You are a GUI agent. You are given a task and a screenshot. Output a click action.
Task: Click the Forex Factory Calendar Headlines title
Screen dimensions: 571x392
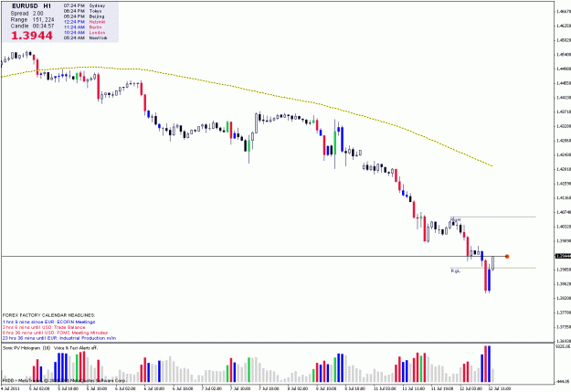point(48,315)
